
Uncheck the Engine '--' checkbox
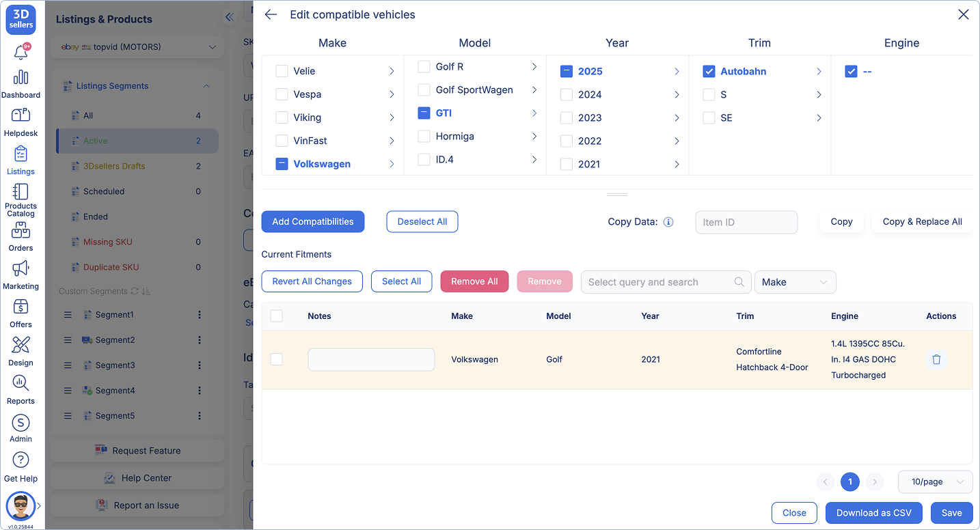(851, 71)
